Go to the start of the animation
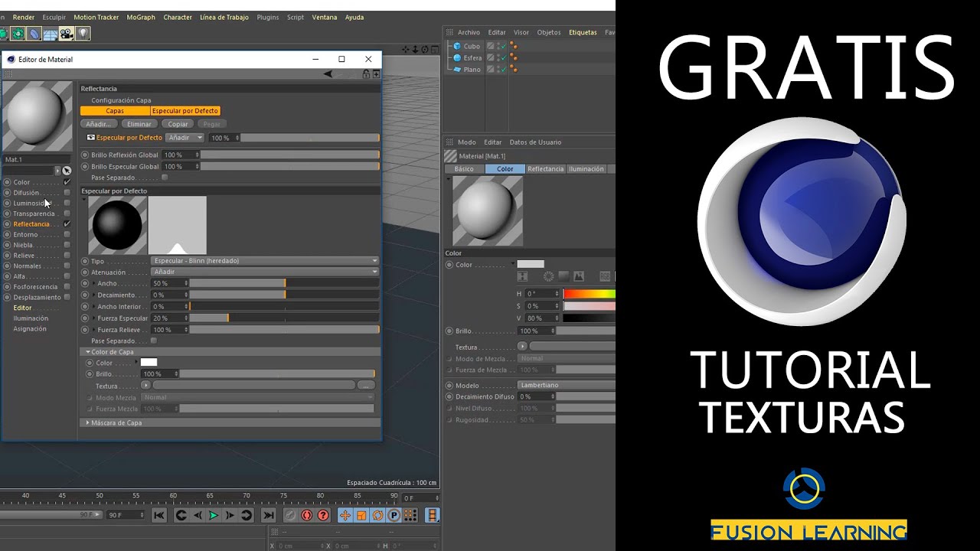980x551 pixels. pos(159,516)
